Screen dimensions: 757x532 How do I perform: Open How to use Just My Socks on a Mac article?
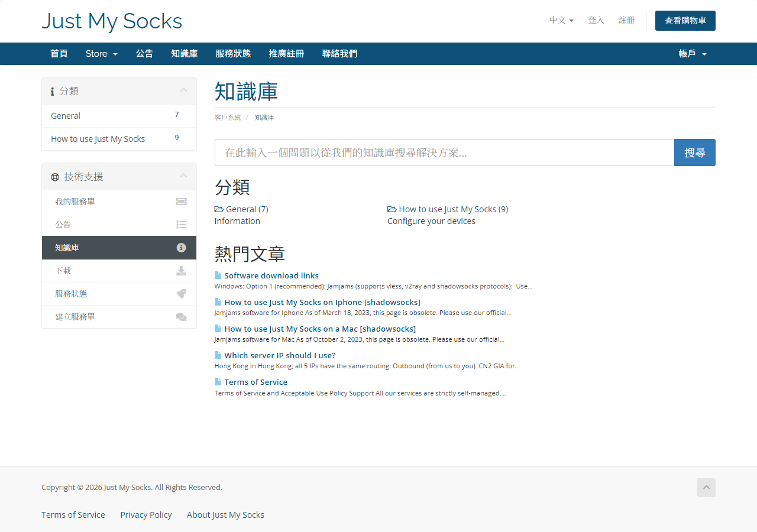point(320,329)
